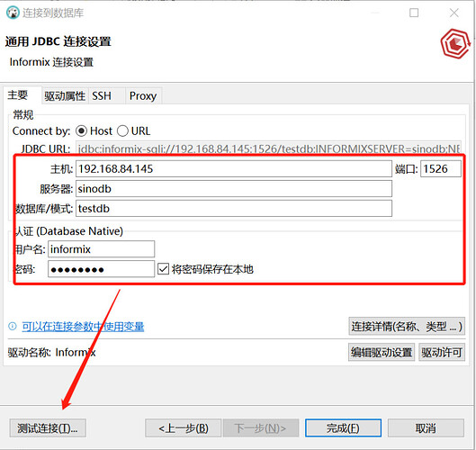Open the 驱动属性 tab
Viewport: 476px width, 450px height.
tap(65, 96)
